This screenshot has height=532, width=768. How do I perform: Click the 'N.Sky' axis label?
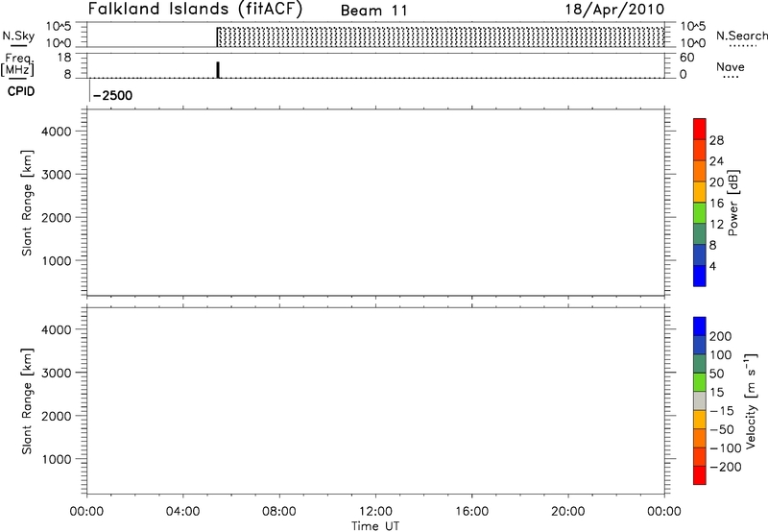coord(18,36)
